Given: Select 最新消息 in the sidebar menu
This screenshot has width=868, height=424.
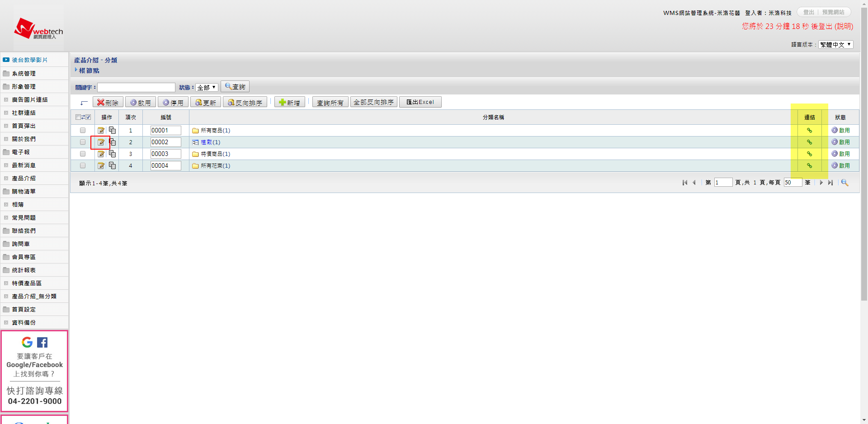Looking at the screenshot, I should [x=24, y=165].
